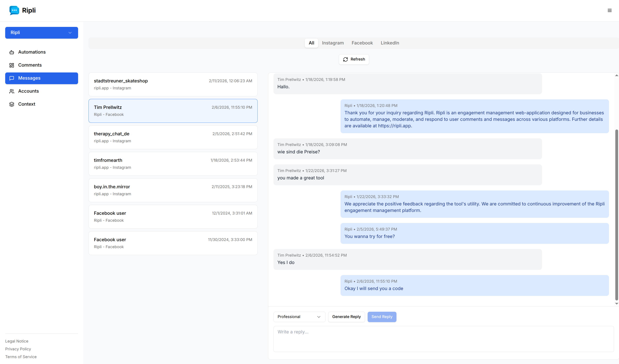Open the stadtstreuner_skateshop conversation
The width and height of the screenshot is (619, 364).
173,84
